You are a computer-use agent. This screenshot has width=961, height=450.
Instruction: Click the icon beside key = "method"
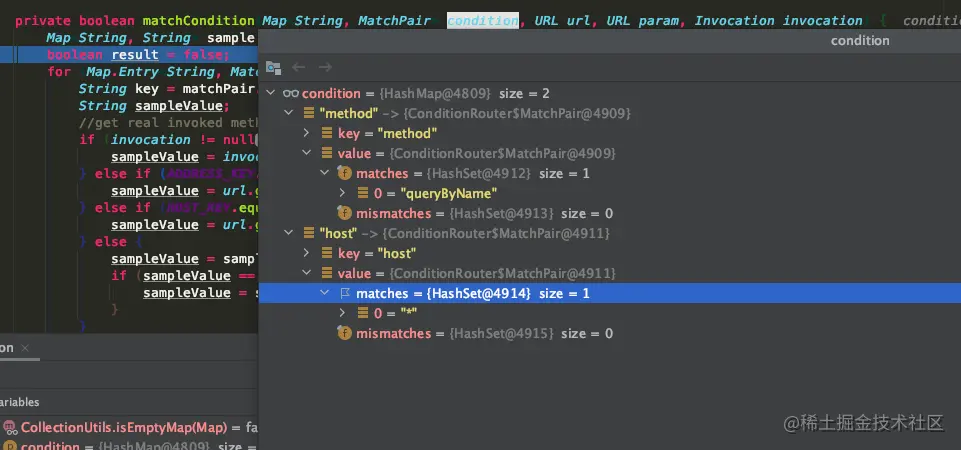coord(327,134)
